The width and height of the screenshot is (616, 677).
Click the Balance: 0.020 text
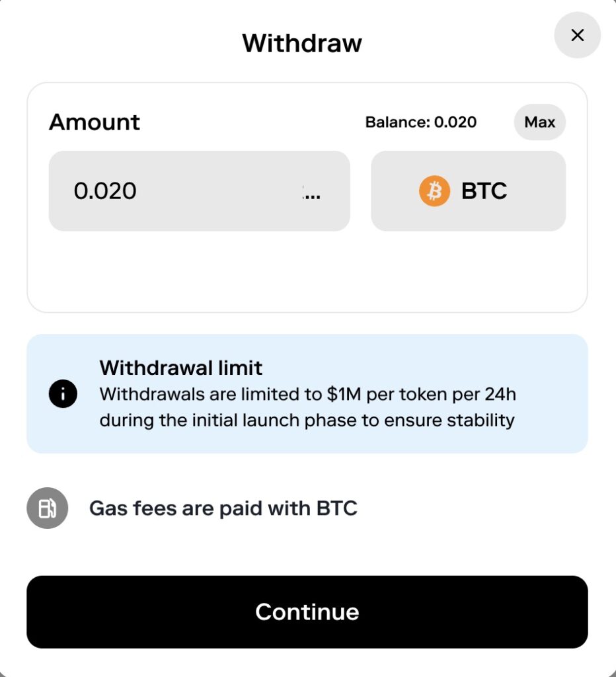tap(421, 122)
